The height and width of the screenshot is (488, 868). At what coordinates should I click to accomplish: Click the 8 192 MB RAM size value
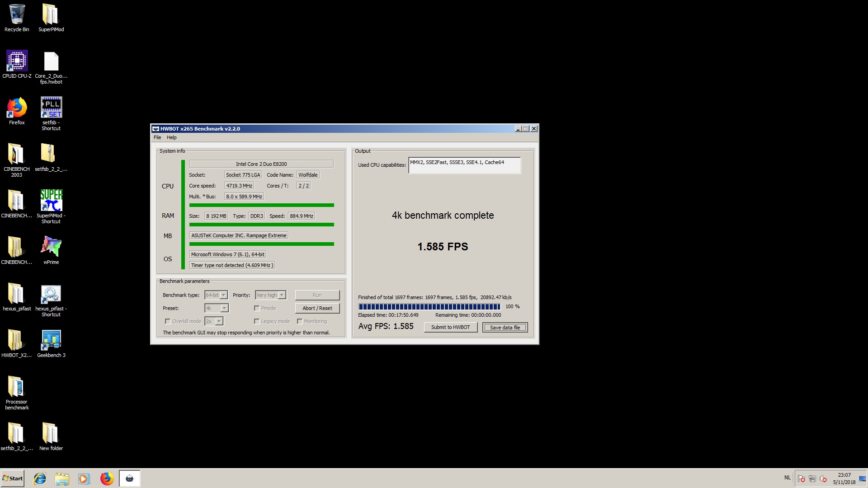(x=216, y=216)
